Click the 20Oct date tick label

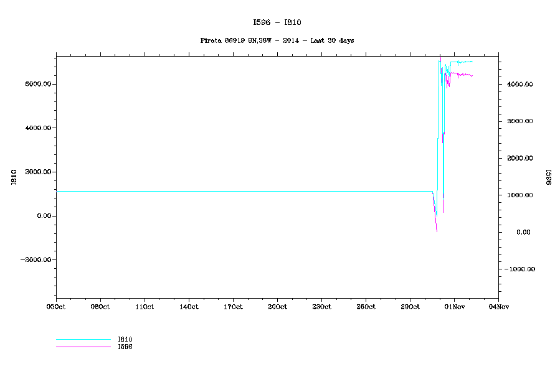pos(277,307)
